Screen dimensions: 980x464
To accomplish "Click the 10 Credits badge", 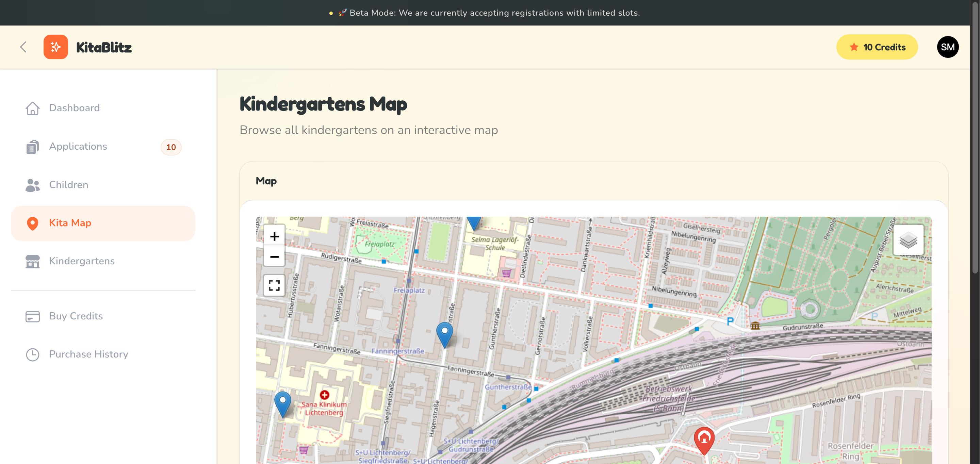I will tap(877, 47).
